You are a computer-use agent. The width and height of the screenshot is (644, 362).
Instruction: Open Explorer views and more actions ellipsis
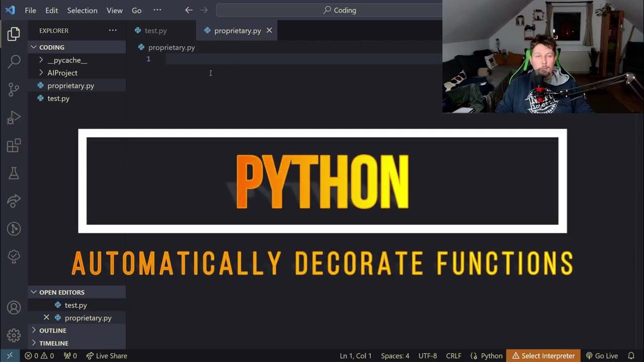coord(113,31)
